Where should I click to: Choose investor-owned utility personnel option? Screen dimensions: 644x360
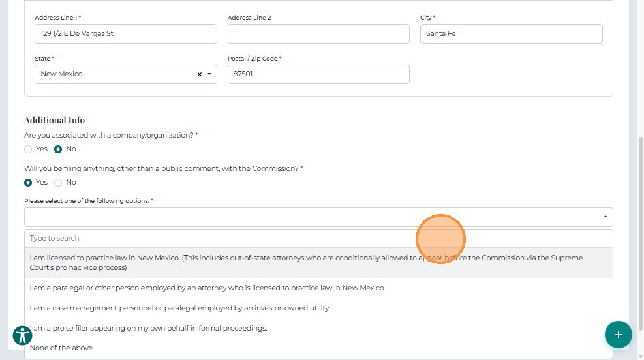pos(180,308)
